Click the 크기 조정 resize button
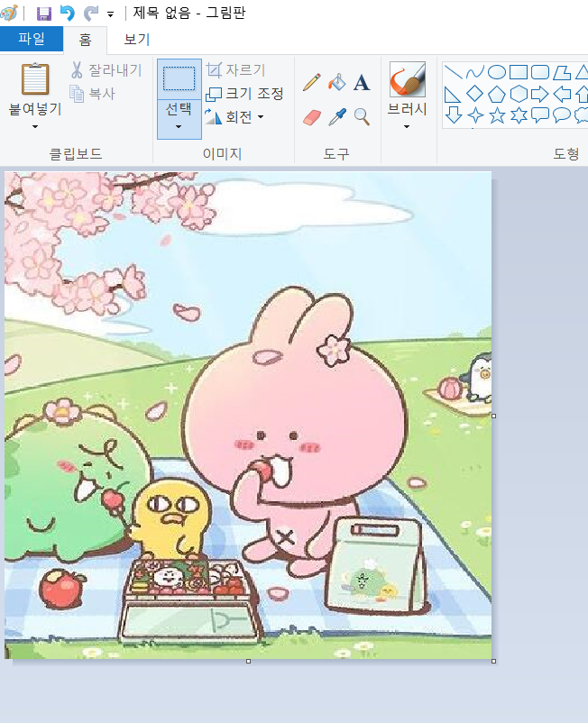 click(244, 94)
